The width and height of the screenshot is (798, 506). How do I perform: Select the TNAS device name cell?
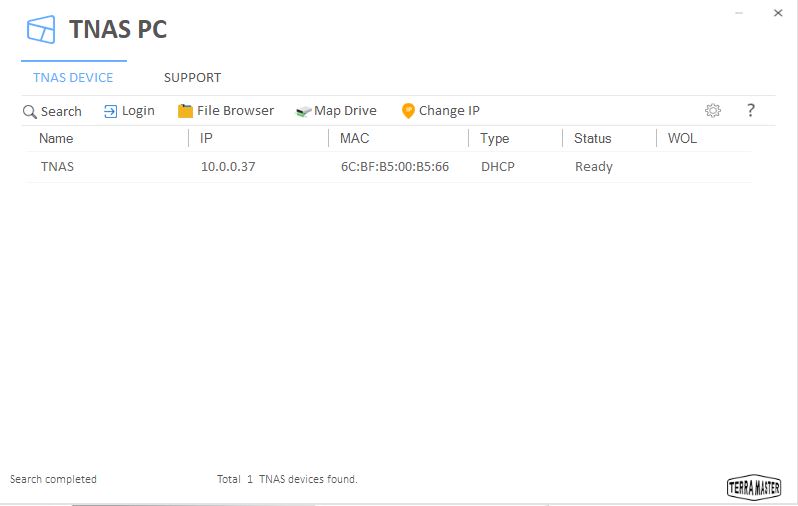coord(58,166)
